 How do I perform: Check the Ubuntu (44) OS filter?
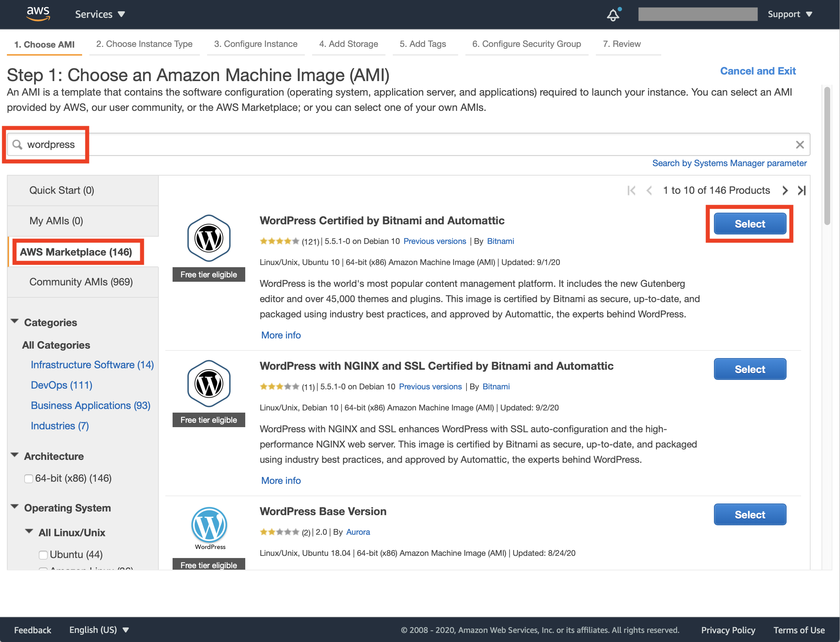tap(43, 554)
